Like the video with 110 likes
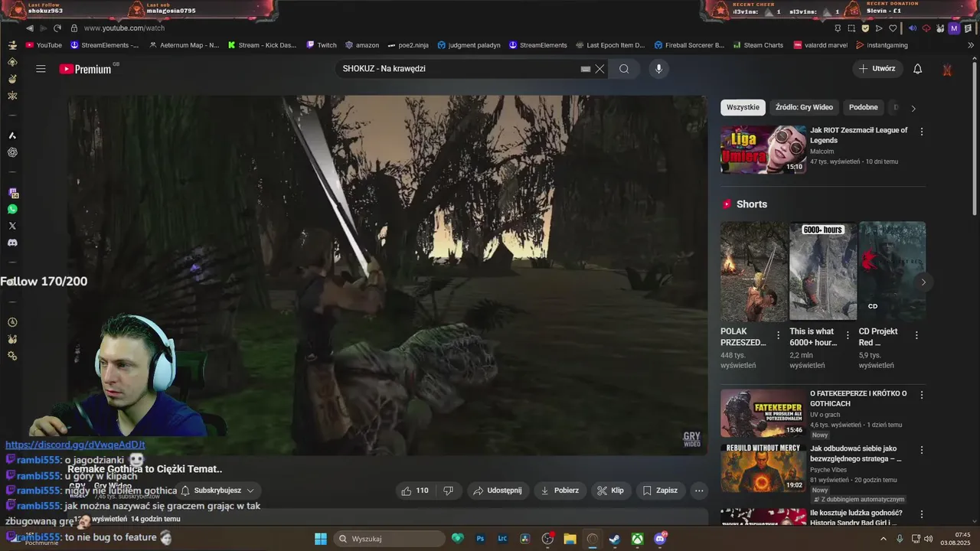The image size is (980, 551). point(415,491)
